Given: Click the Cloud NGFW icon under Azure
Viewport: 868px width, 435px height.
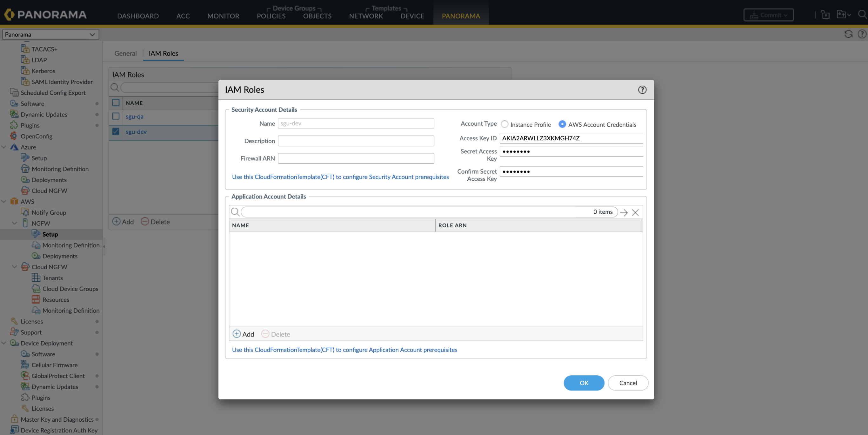Looking at the screenshot, I should click(25, 191).
